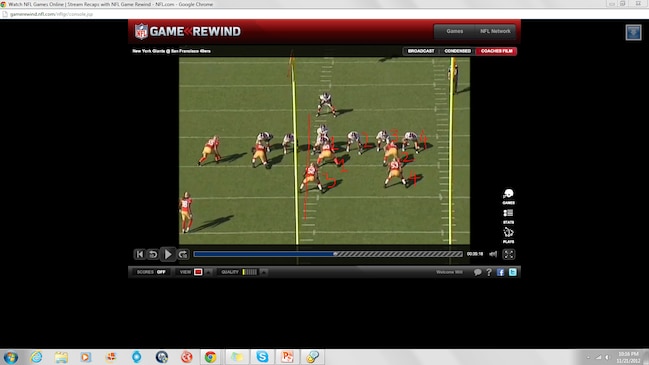Share on Facebook
649x365 pixels.
(500, 272)
